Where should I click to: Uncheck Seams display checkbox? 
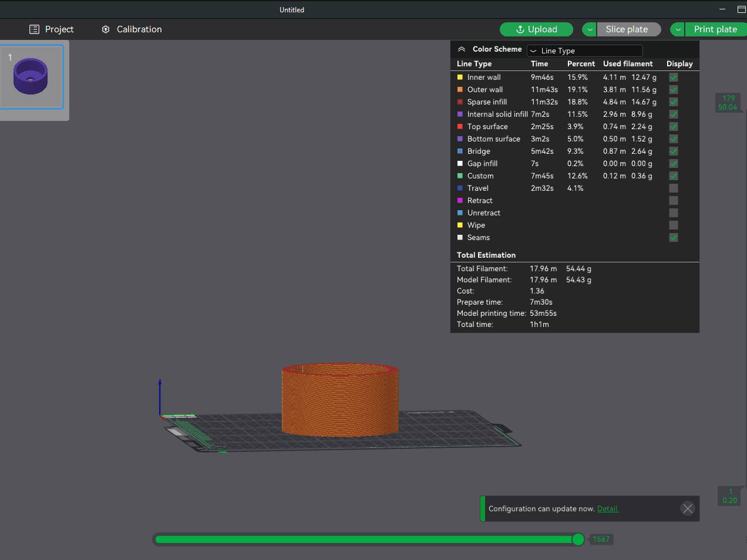[674, 238]
